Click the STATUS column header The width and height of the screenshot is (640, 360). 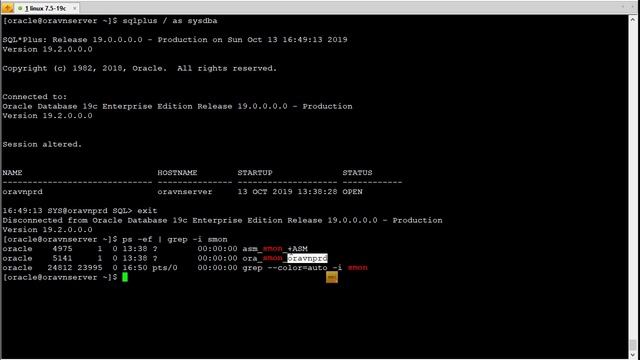(357, 173)
